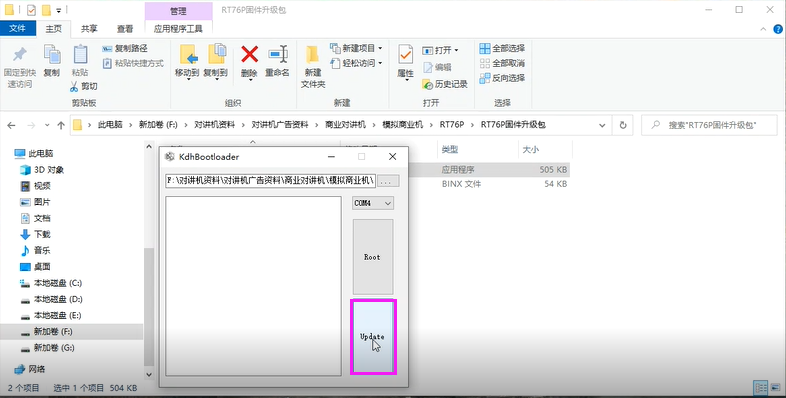
Task: Click RT76P in the address breadcrumb
Action: click(452, 125)
